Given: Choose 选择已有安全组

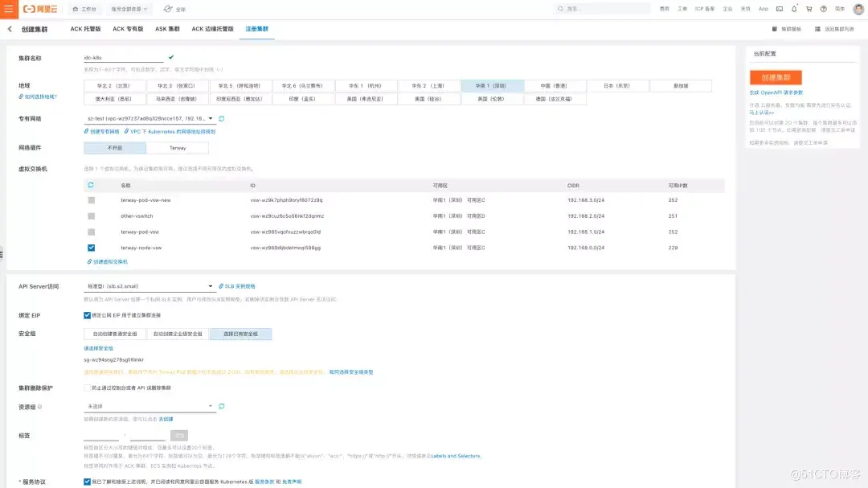Looking at the screenshot, I should pos(241,334).
